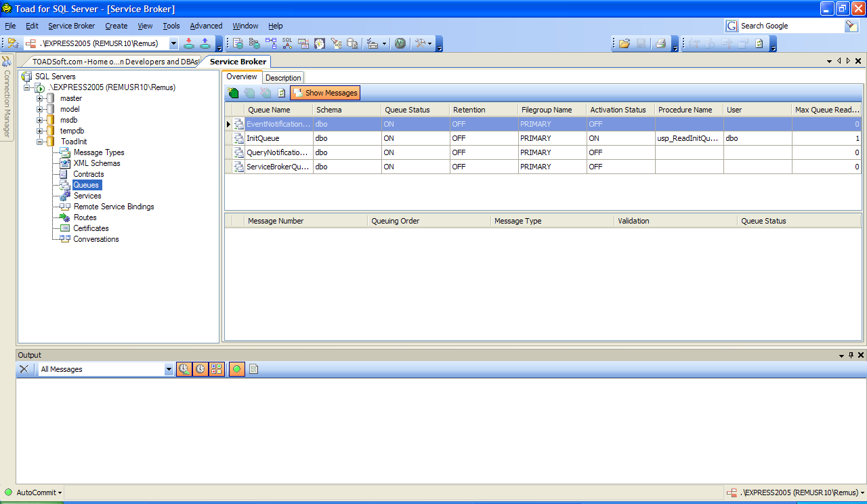This screenshot has height=504, width=867.
Task: Open the Advanced menu
Action: coord(206,26)
